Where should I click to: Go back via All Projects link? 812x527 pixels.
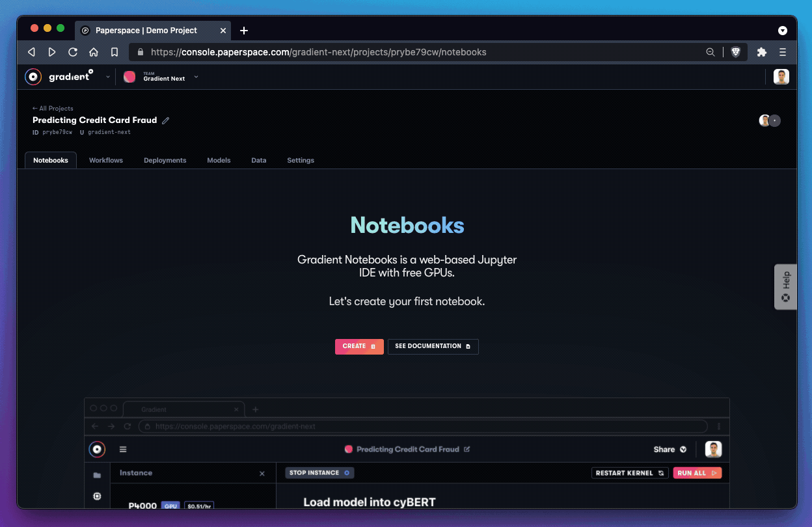[53, 109]
